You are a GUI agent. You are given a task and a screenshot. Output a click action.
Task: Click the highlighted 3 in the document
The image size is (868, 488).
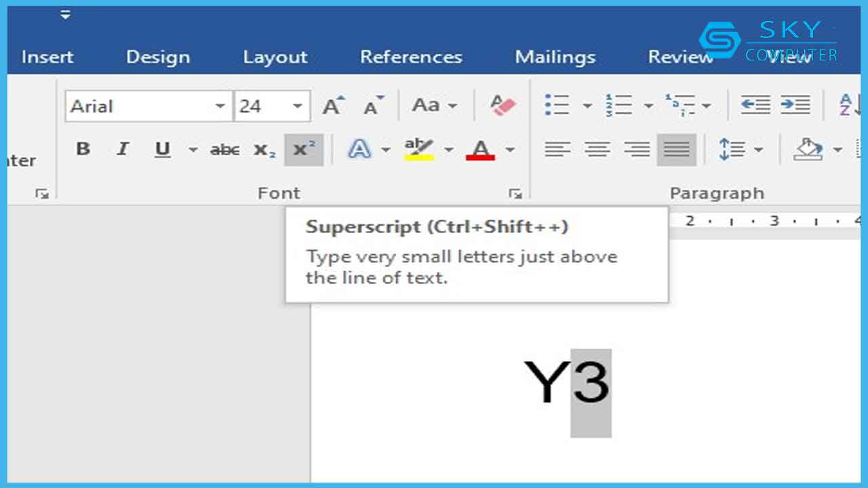[x=591, y=384]
